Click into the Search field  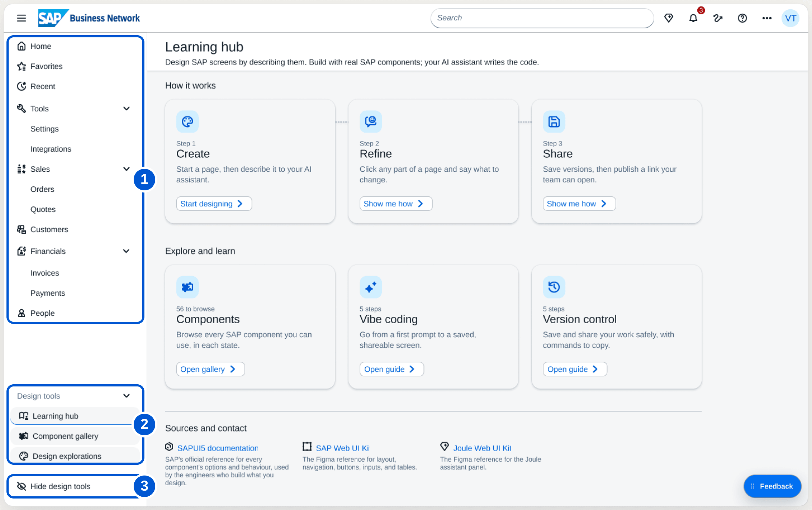(x=542, y=18)
